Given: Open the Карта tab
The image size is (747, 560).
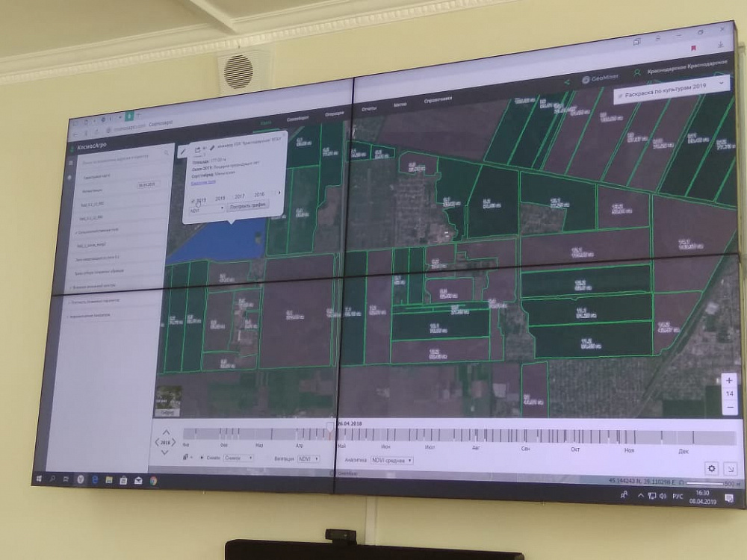Looking at the screenshot, I should (x=266, y=122).
